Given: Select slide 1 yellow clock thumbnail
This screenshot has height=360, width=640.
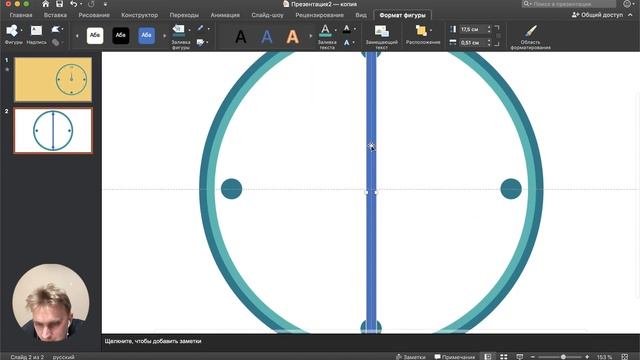Looking at the screenshot, I should coord(53,80).
